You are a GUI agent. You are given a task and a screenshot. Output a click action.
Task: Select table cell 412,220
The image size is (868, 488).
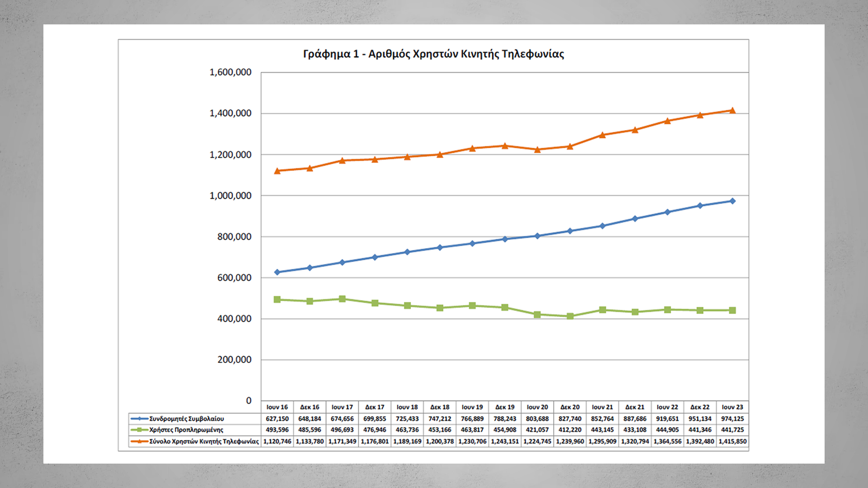570,430
